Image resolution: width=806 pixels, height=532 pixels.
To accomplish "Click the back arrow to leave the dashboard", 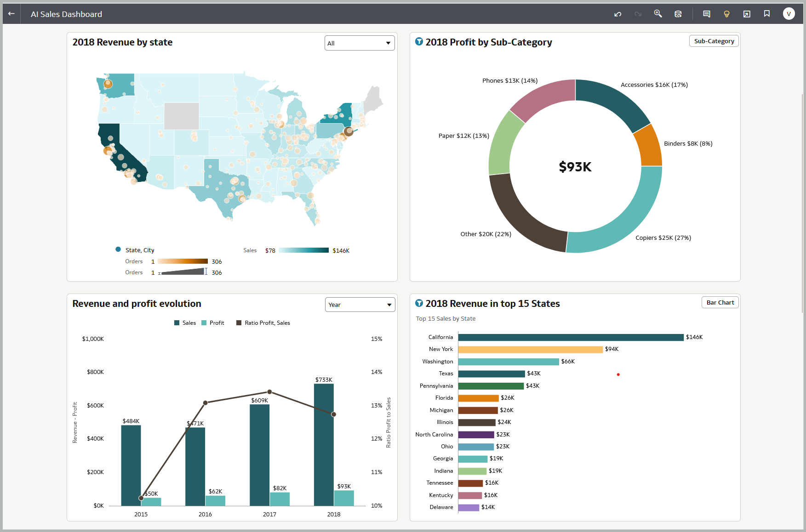I will pos(11,13).
